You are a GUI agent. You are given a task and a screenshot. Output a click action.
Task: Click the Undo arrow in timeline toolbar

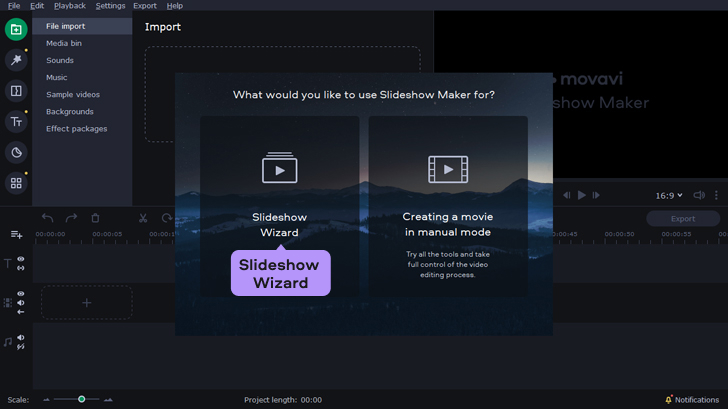[x=47, y=218]
